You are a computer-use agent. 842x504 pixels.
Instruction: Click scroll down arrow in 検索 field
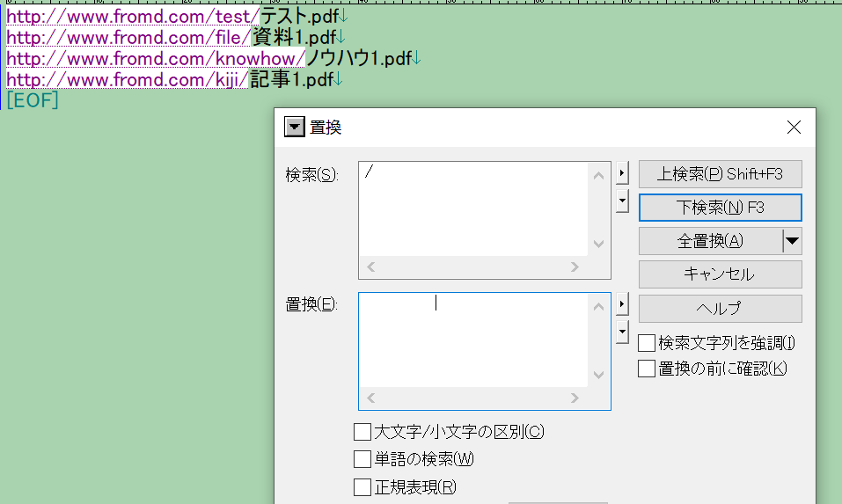coord(599,244)
